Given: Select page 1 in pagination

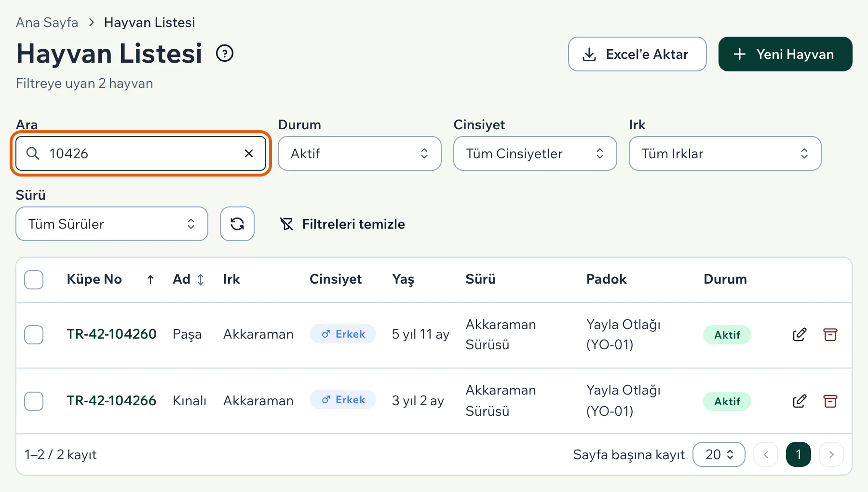Looking at the screenshot, I should (x=799, y=454).
